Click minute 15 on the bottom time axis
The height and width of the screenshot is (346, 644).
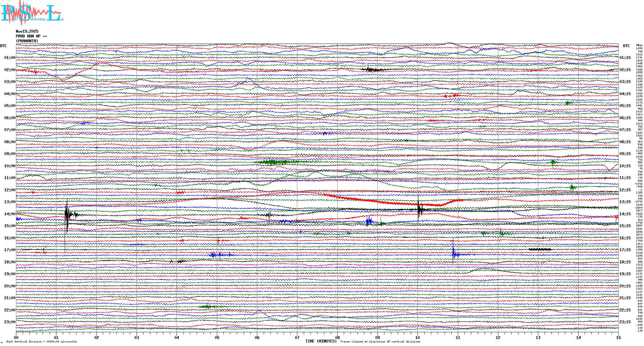[x=618, y=338]
